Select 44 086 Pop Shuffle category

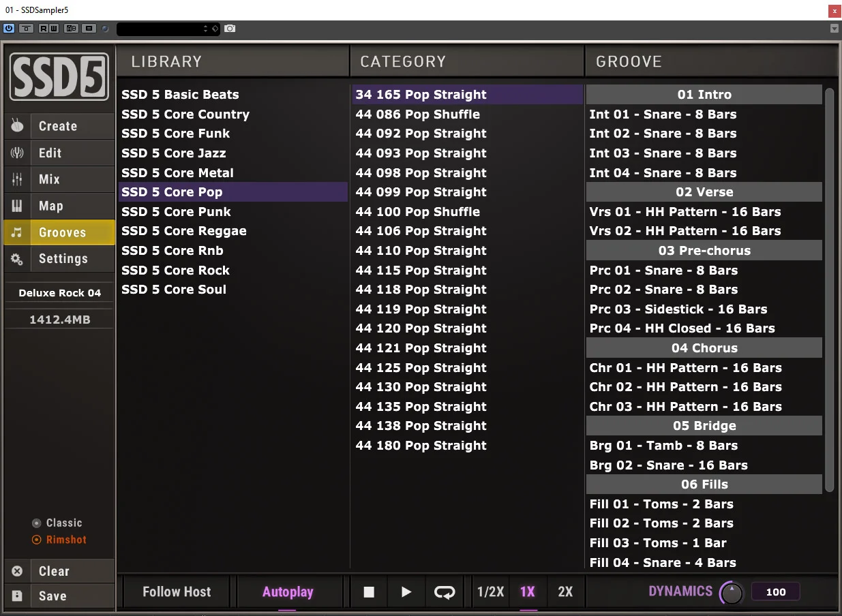467,114
